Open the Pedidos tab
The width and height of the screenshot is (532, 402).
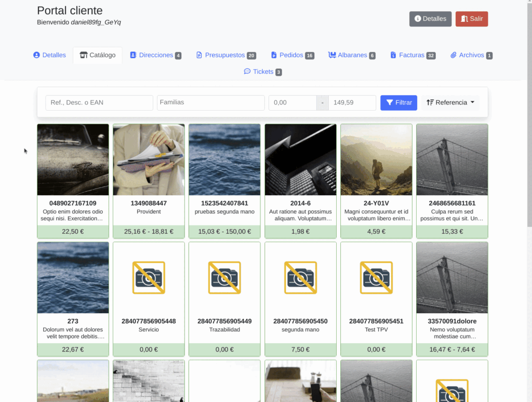(x=292, y=55)
